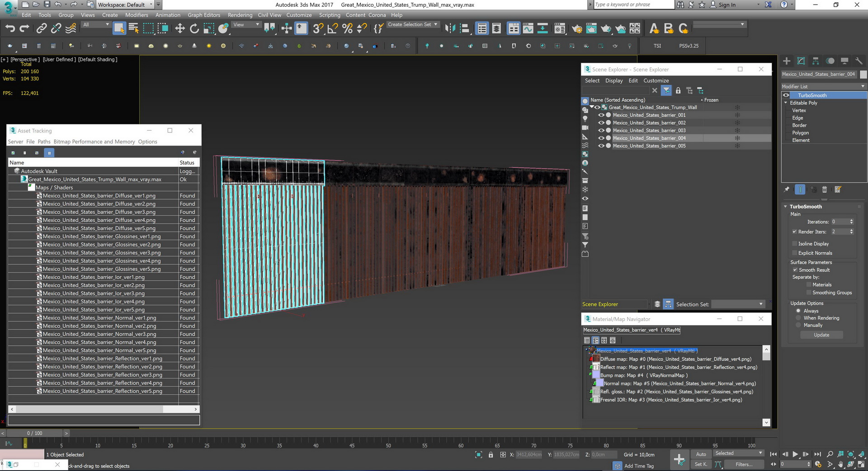The width and height of the screenshot is (868, 471).
Task: Click the Redo arrow icon
Action: coord(24,28)
